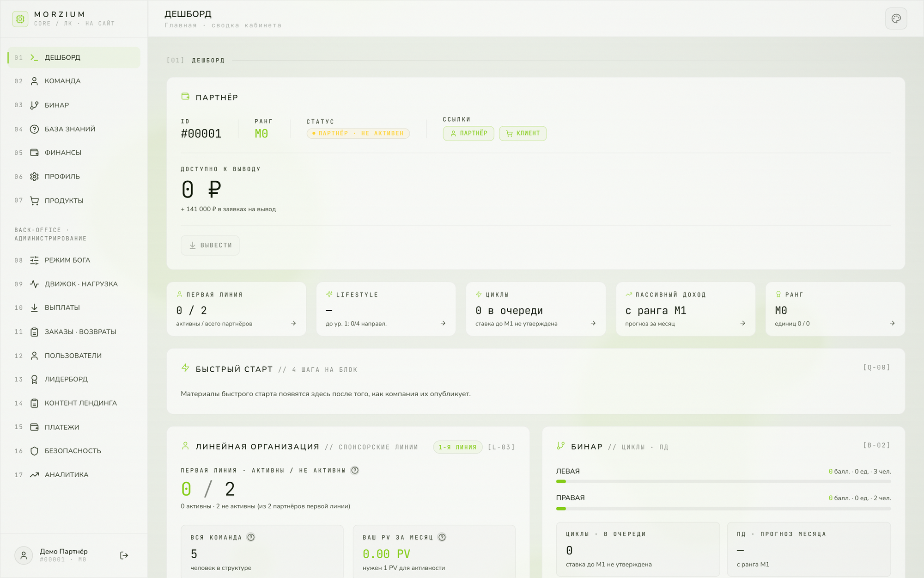The height and width of the screenshot is (578, 924).
Task: Open the theme palette icon
Action: (x=896, y=18)
